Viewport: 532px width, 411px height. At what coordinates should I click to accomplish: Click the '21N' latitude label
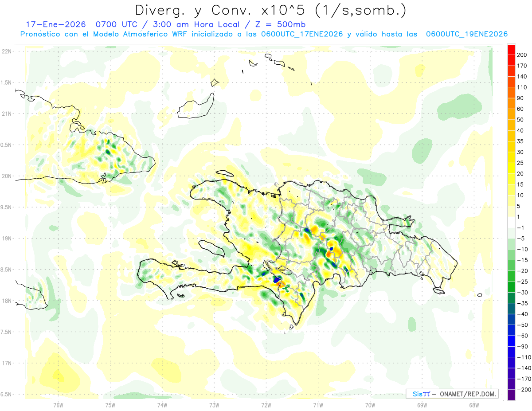7,114
